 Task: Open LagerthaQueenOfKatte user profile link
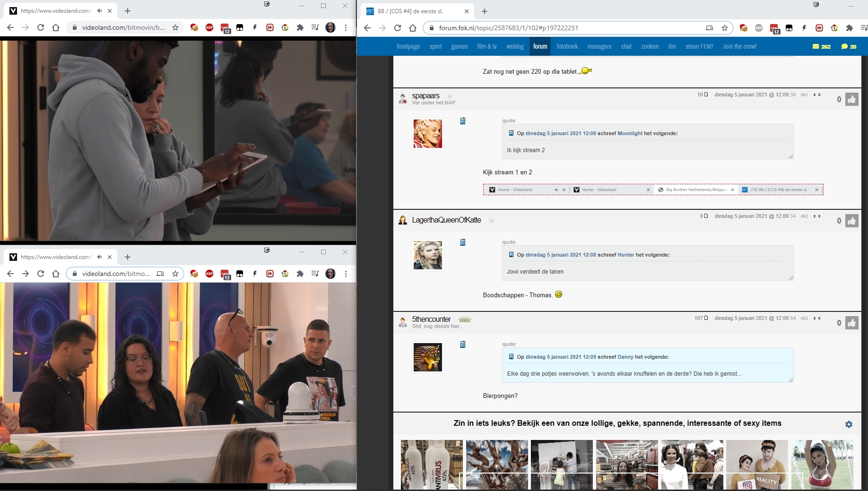pos(446,220)
